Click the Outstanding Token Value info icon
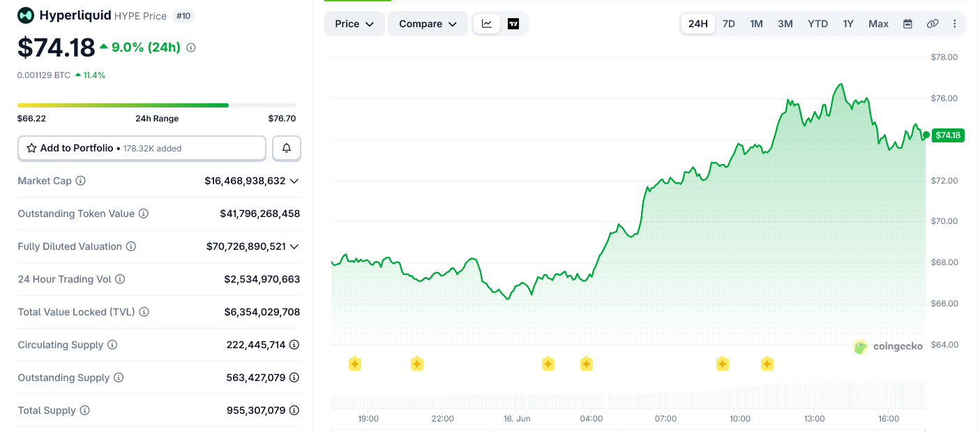 (144, 214)
